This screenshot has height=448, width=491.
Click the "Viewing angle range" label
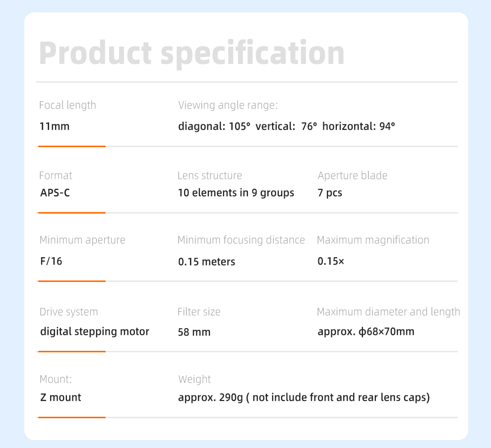(228, 105)
